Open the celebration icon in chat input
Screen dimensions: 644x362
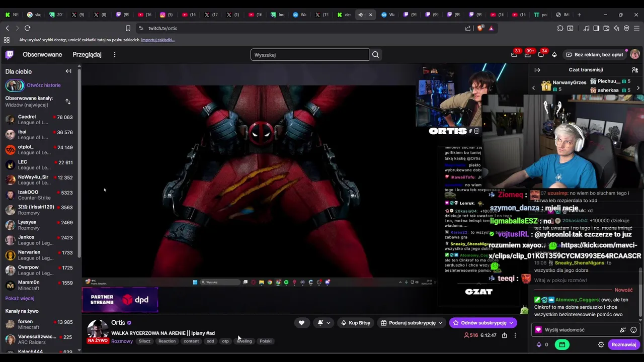[x=623, y=330]
